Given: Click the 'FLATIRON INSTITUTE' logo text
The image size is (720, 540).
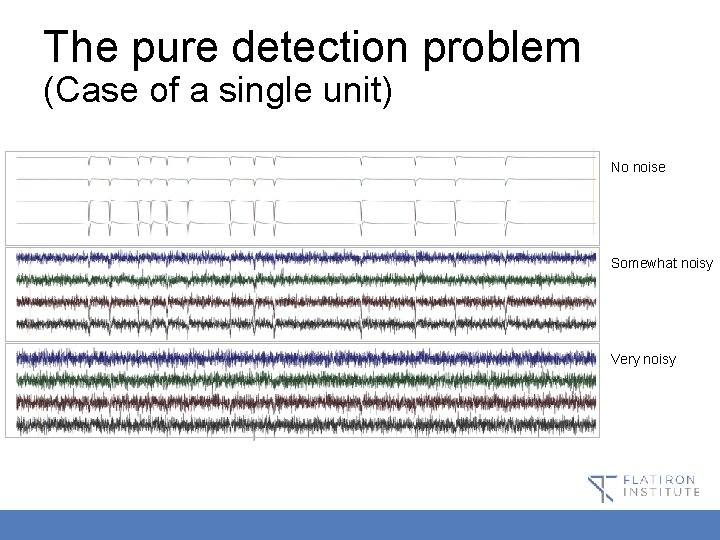Looking at the screenshot, I should coord(661,486).
